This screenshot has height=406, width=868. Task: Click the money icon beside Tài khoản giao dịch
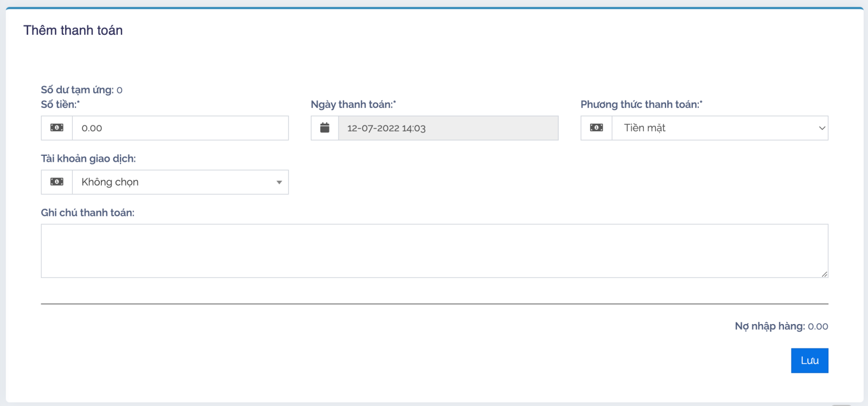[57, 182]
